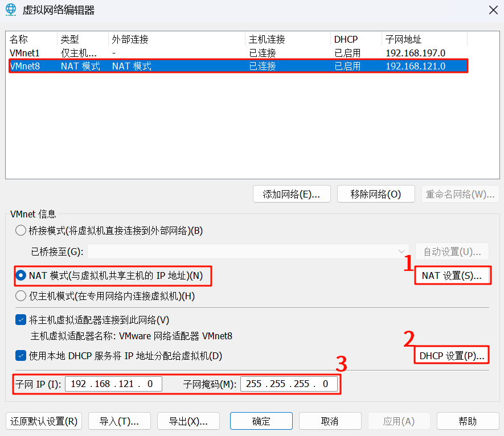Viewport: 504px width, 436px height.
Task: Click the 应用(A) button
Action: 399,421
